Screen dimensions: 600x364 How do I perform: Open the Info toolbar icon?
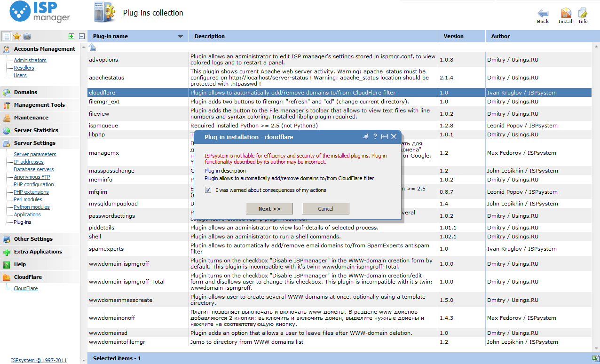[x=583, y=13]
